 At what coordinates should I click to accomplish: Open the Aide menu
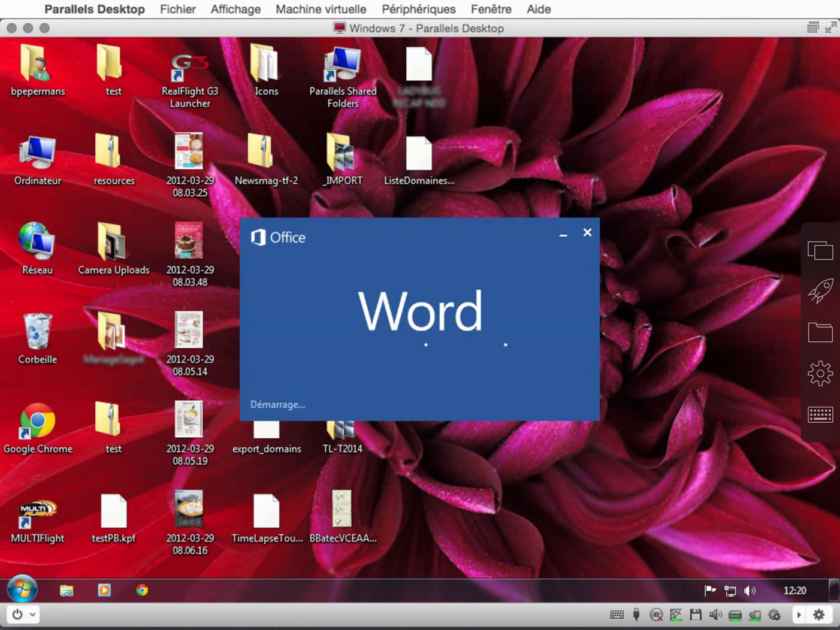coord(538,9)
